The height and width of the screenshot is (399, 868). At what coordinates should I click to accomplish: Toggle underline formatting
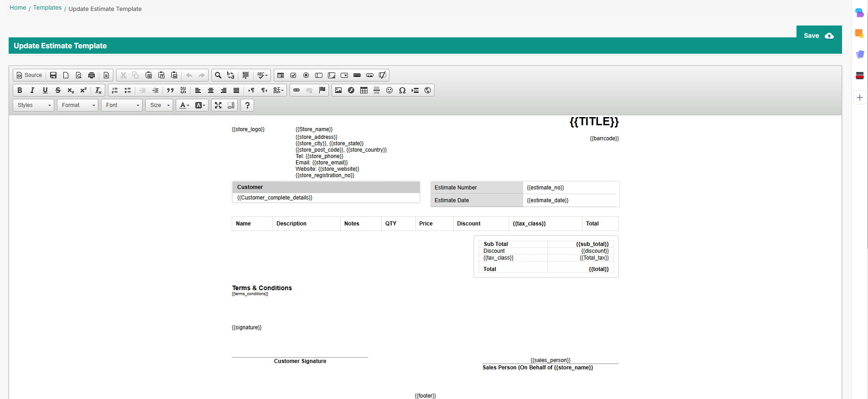45,90
